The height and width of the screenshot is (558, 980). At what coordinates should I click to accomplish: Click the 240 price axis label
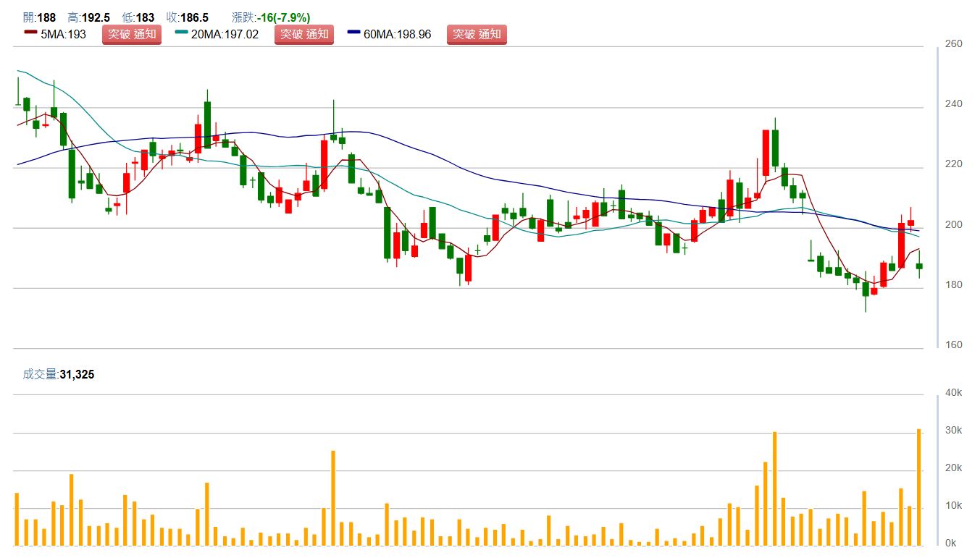point(954,104)
